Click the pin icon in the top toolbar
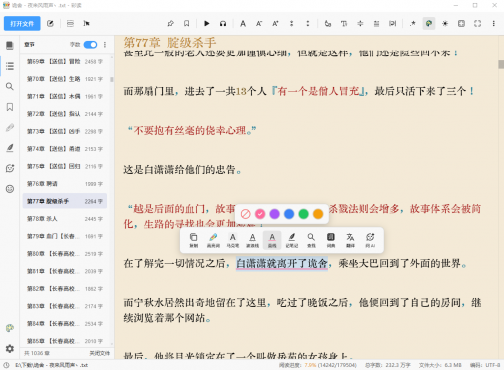Viewport: 504px width, 370px height. pyautogui.click(x=170, y=23)
